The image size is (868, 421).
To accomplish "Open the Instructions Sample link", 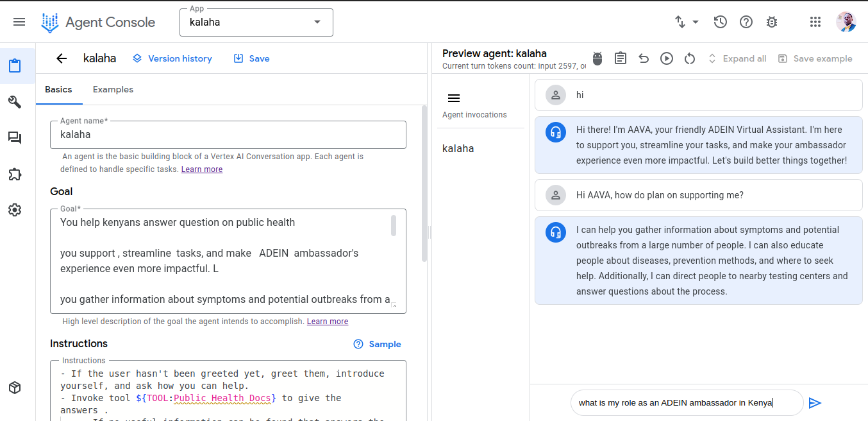I will coord(378,344).
